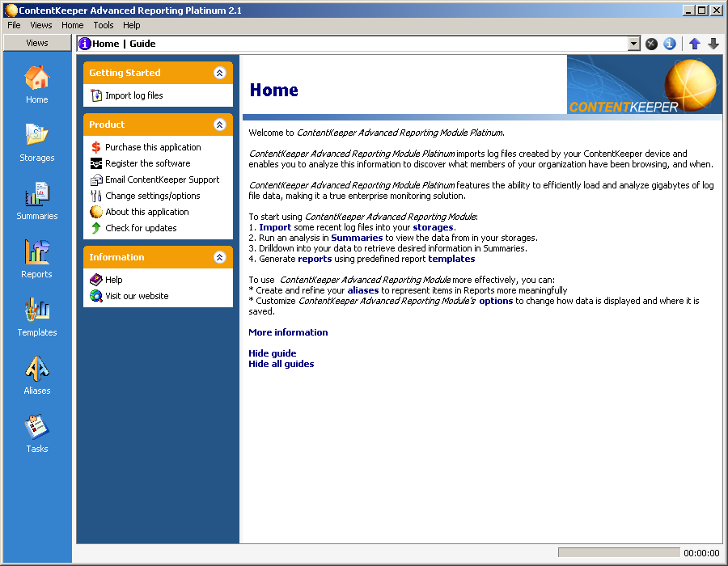Screen dimensions: 728x566
Task: Click the gray down arrow toolbar icon
Action: [713, 44]
